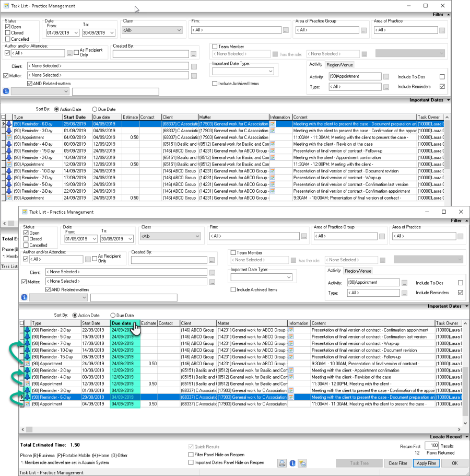Click calendar icon of 24/09/2019 Appointment row, front window
The image size is (470, 476).
pyautogui.click(x=27, y=363)
